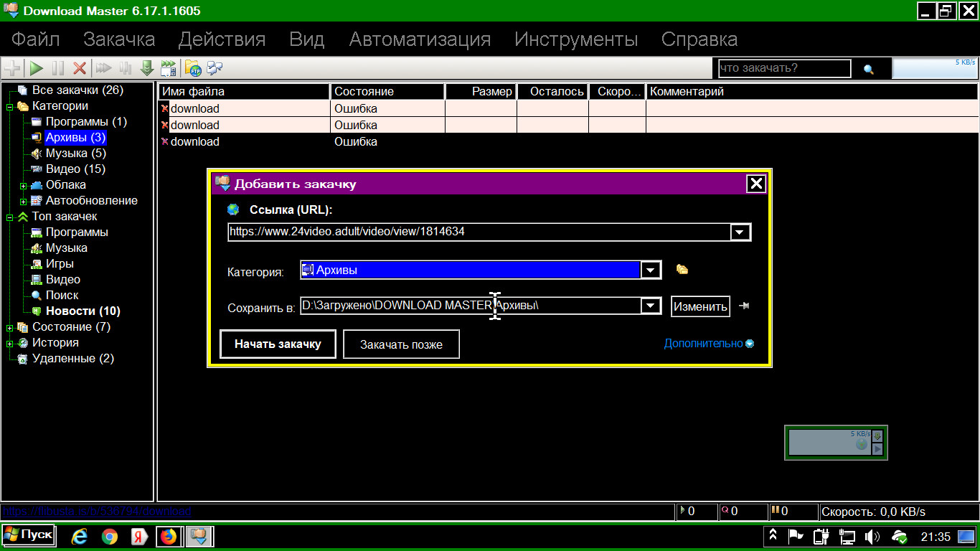Click the cloud sync tray icon
This screenshot has width=980, height=551.
click(899, 536)
